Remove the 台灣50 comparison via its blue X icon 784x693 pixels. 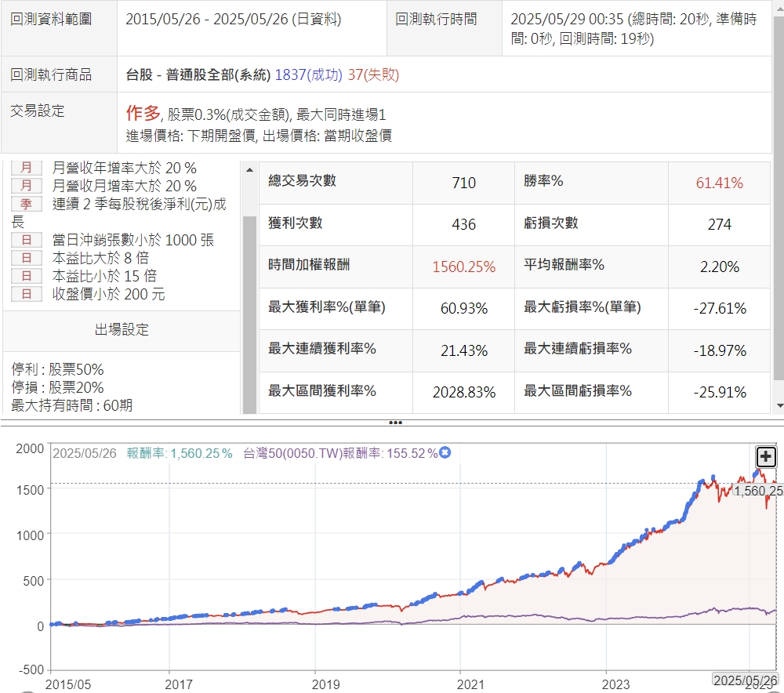pos(445,453)
